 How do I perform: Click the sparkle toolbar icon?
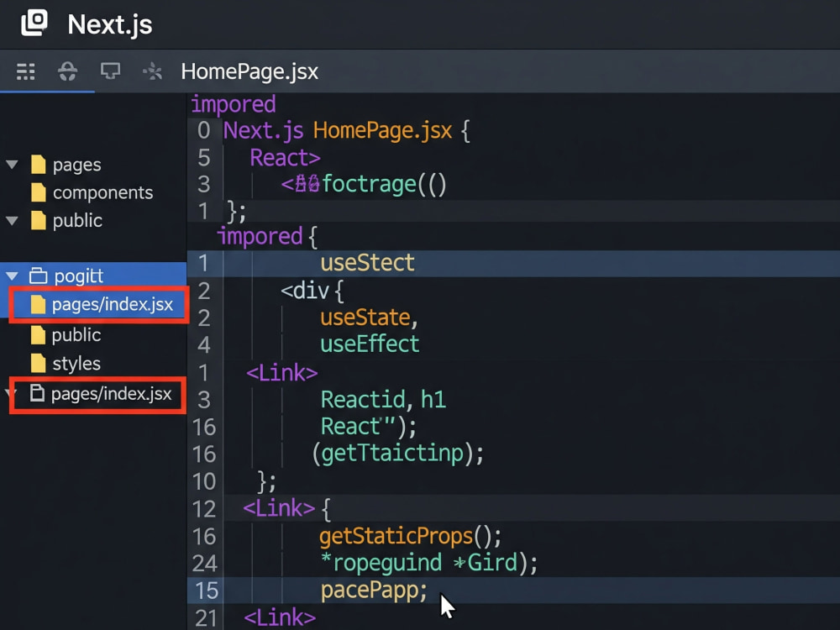[x=153, y=71]
